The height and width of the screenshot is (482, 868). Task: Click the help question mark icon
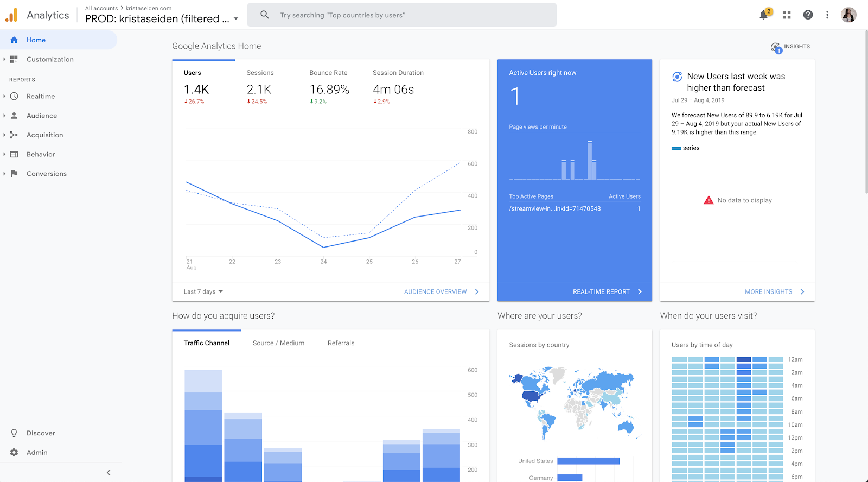pyautogui.click(x=808, y=15)
